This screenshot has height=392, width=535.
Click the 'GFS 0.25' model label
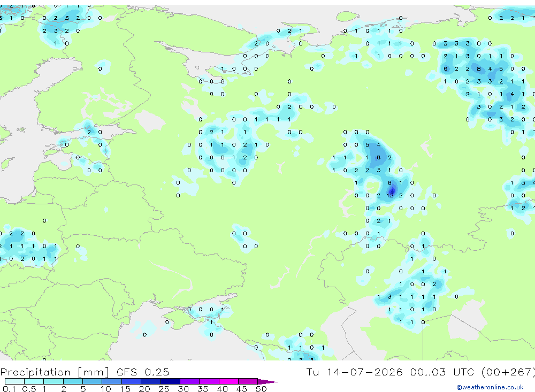tap(143, 372)
